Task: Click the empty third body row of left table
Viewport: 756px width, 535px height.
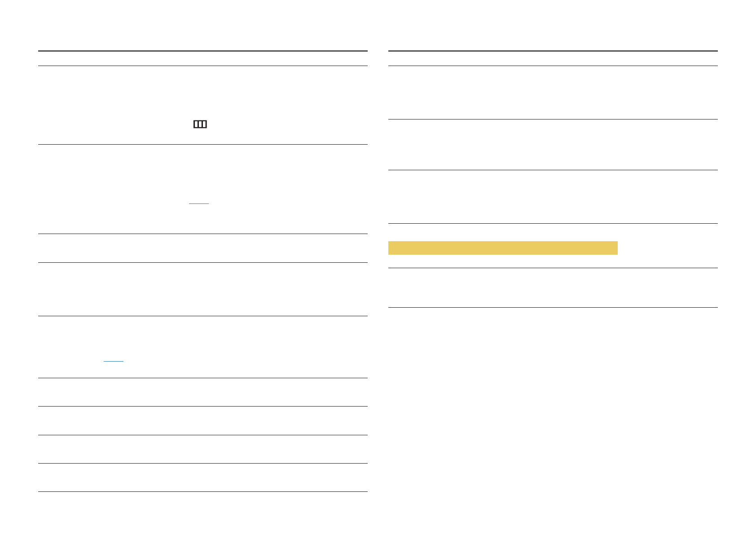Action: pos(202,248)
